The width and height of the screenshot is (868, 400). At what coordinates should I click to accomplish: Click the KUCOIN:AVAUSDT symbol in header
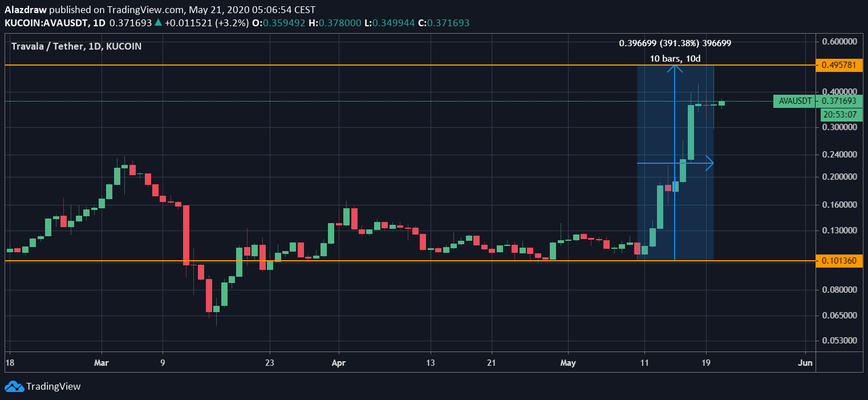coord(47,23)
